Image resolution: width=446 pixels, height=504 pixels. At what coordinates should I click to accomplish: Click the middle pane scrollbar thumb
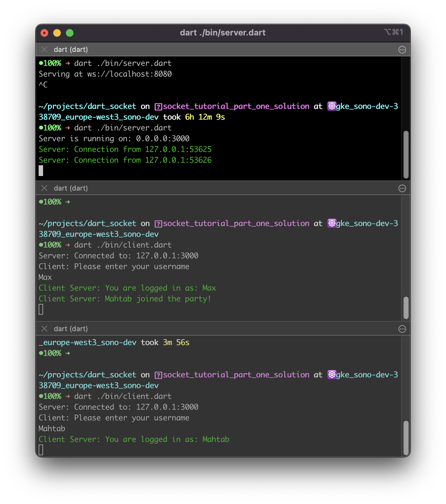pos(406,308)
